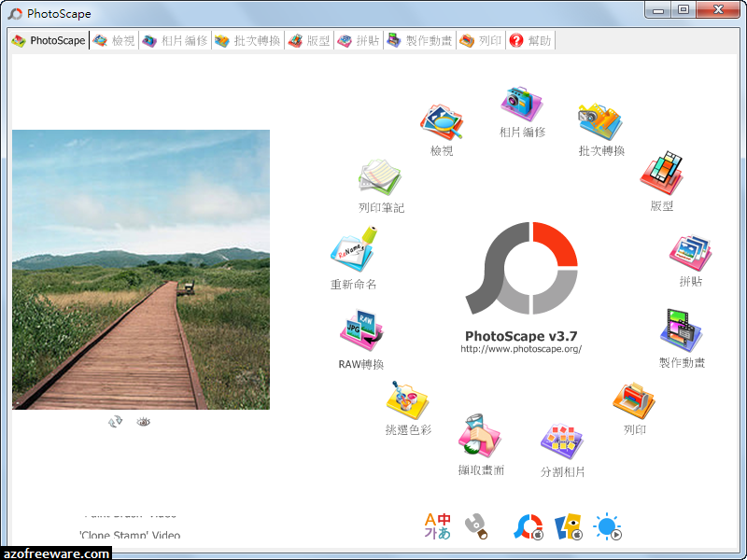Open the language selection icon
The height and width of the screenshot is (560, 747).
[437, 526]
